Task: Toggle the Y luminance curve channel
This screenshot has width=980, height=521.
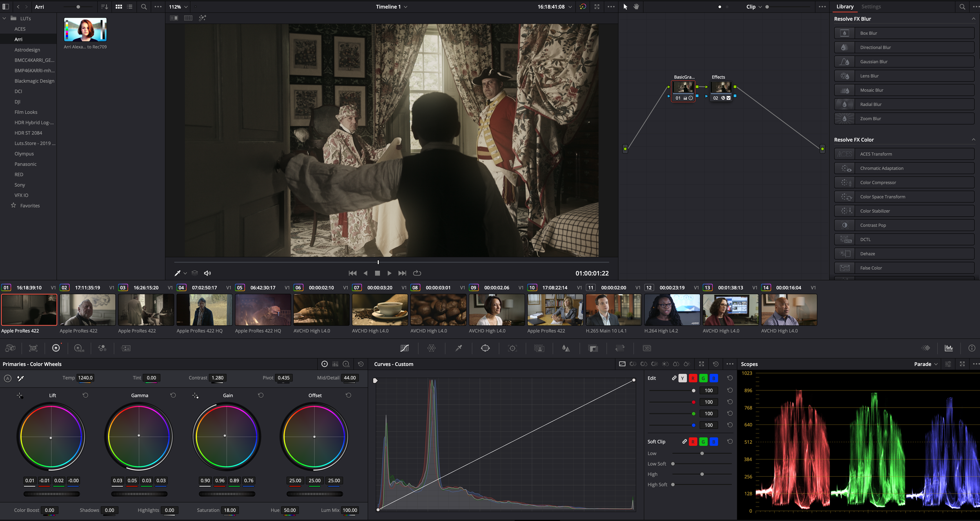Action: (682, 378)
